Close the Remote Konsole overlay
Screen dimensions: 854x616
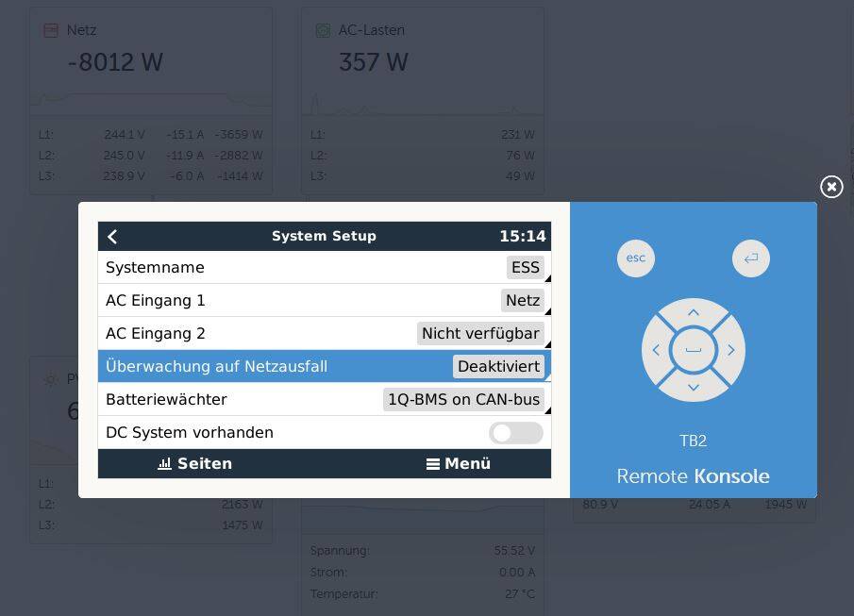[x=830, y=187]
